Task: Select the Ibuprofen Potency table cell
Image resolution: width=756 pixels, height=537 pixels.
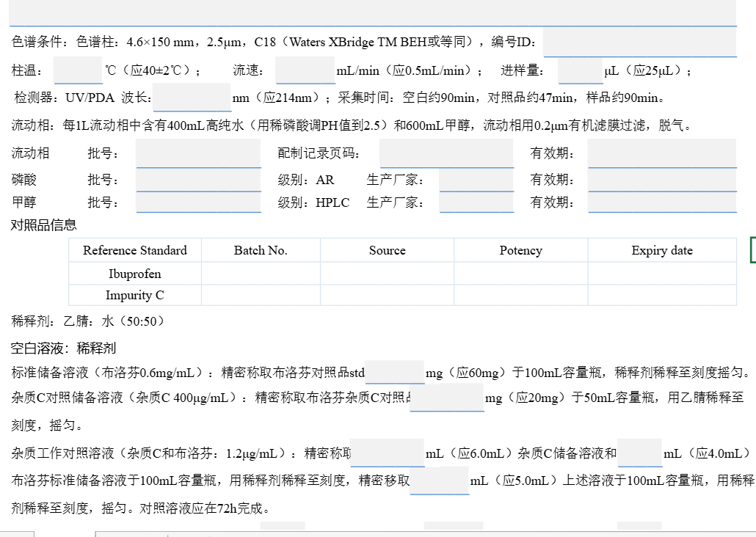Action: [520, 274]
